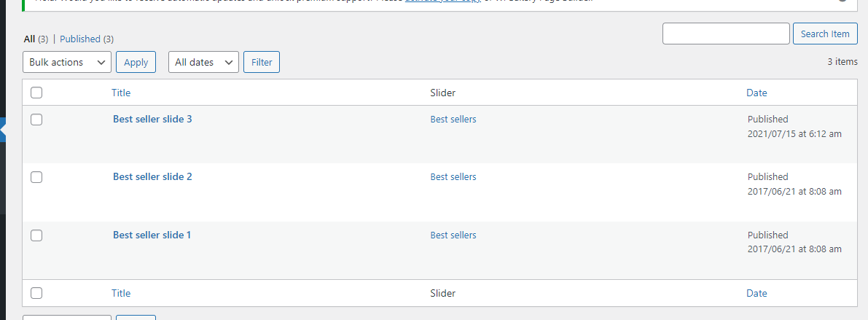Click Best sellers slider link for slide 3

click(x=453, y=119)
